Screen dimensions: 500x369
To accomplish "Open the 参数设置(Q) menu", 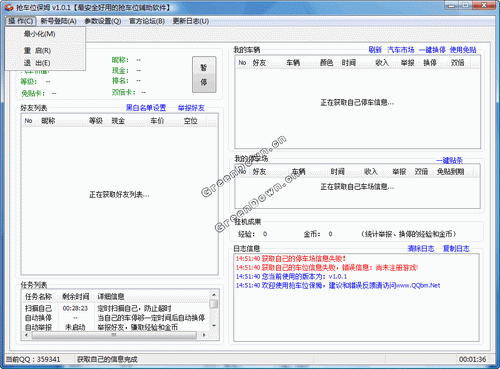I will 103,21.
